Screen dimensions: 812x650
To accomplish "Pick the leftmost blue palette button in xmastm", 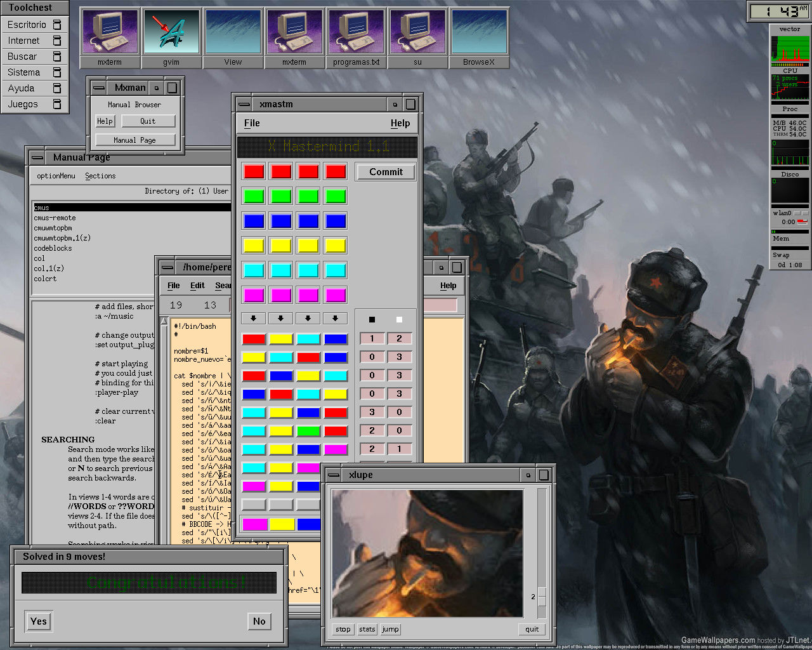I will click(x=254, y=221).
